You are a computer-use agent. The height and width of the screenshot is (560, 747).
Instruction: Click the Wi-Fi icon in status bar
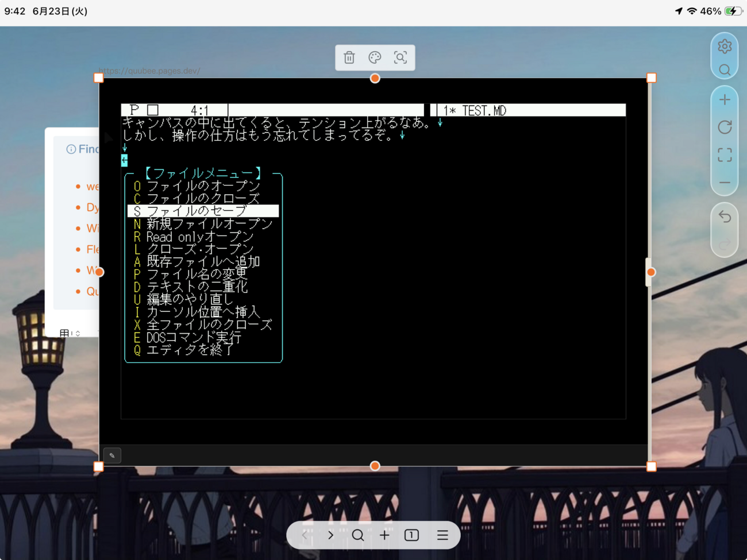click(692, 11)
